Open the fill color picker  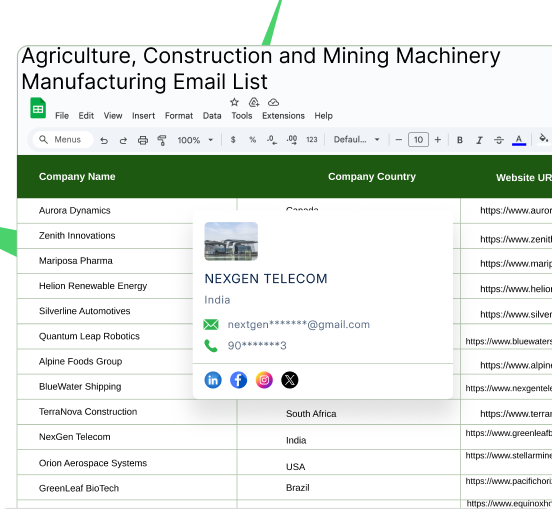(544, 139)
